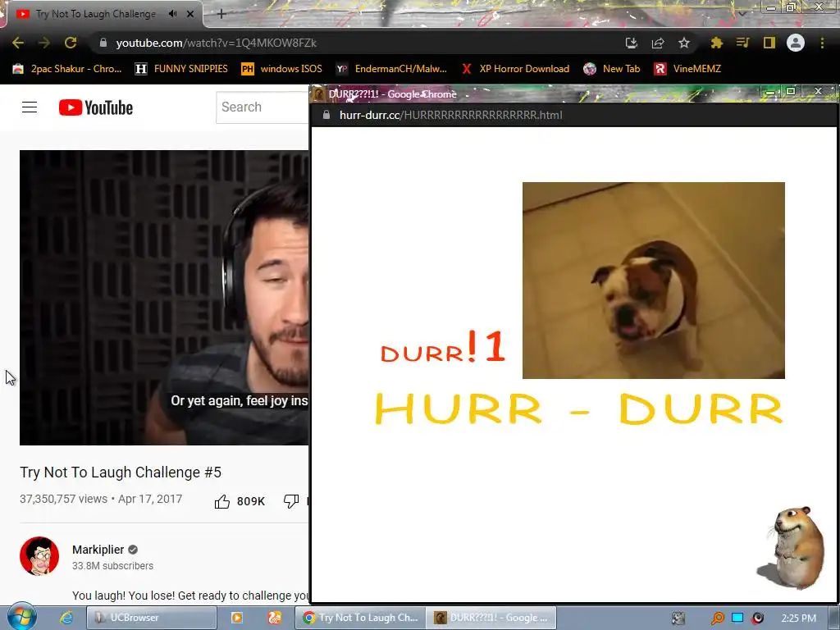This screenshot has height=630, width=840.
Task: Switch to Try Not To Laugh Chrome taskbar button
Action: pyautogui.click(x=361, y=618)
